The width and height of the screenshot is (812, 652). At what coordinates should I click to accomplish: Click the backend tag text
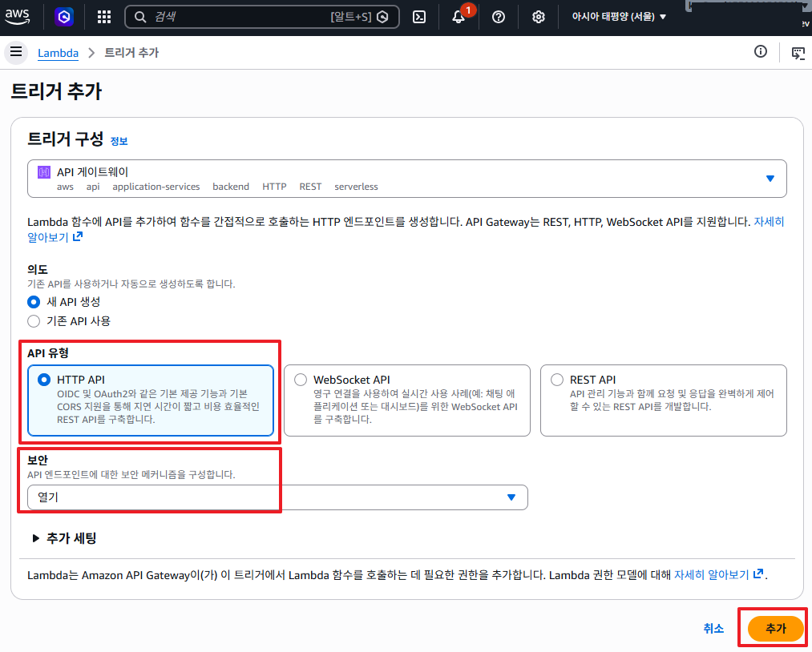coord(231,187)
